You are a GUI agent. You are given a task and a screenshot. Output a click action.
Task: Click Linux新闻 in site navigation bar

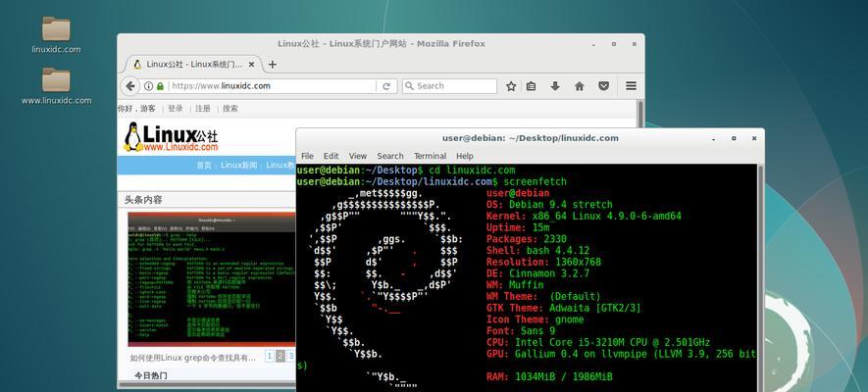click(238, 166)
